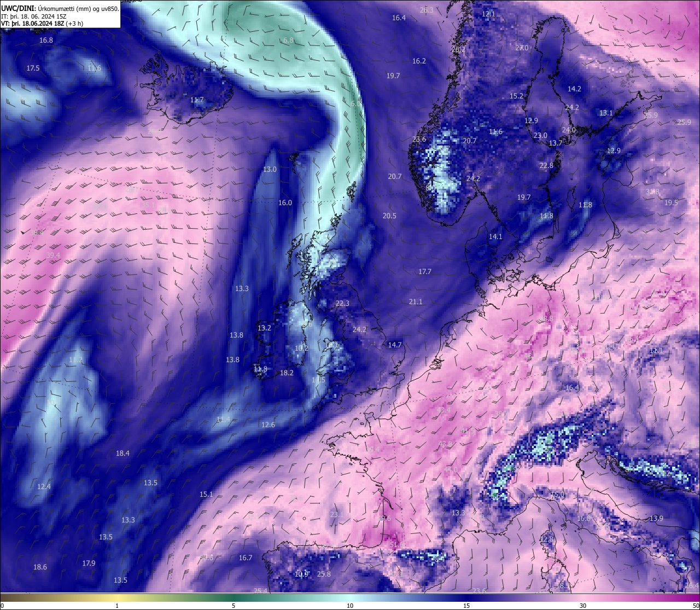Click the 13.1 value label
The image size is (700, 610).
point(606,113)
